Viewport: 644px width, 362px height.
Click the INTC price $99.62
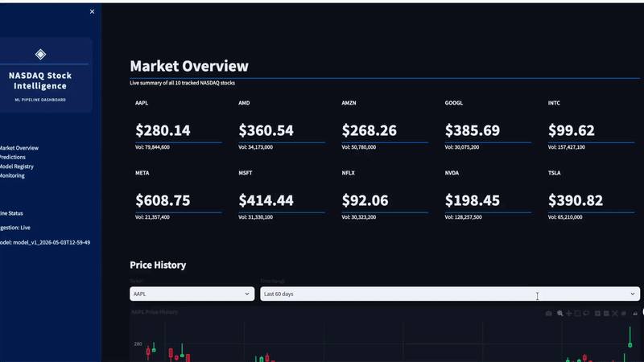pyautogui.click(x=571, y=130)
